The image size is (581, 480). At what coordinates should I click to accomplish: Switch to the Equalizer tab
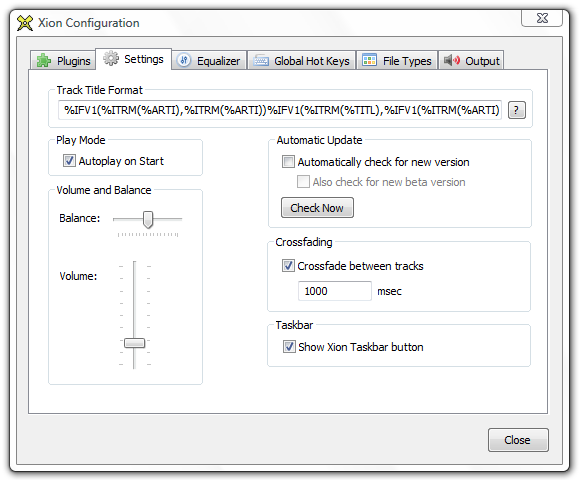209,60
